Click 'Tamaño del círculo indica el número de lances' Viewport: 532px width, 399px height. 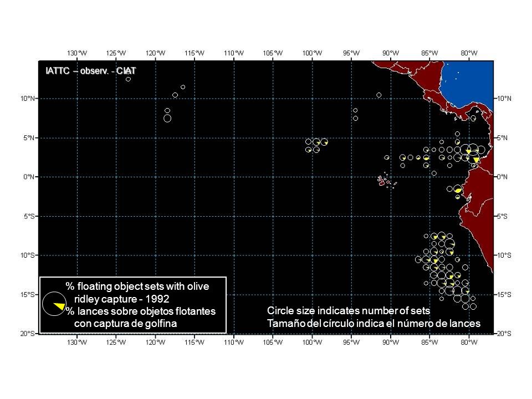pos(374,323)
